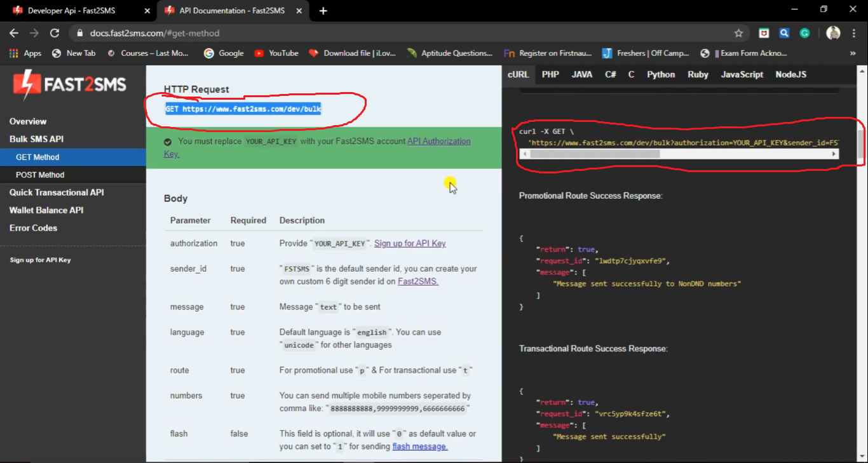868x463 pixels.
Task: Open the blue magnifier extension icon
Action: point(785,32)
